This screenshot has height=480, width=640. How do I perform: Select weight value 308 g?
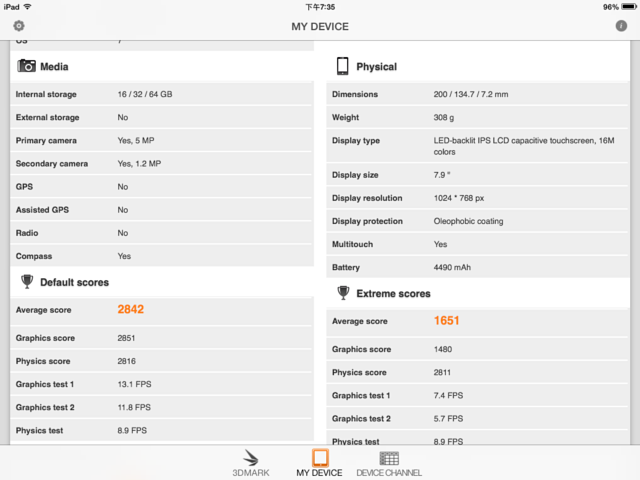tap(444, 118)
